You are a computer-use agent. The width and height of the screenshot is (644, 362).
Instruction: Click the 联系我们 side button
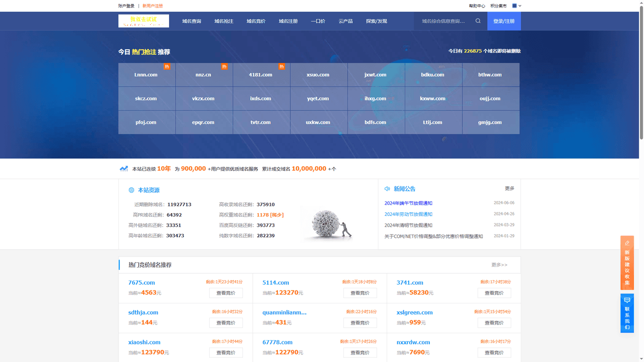(627, 313)
